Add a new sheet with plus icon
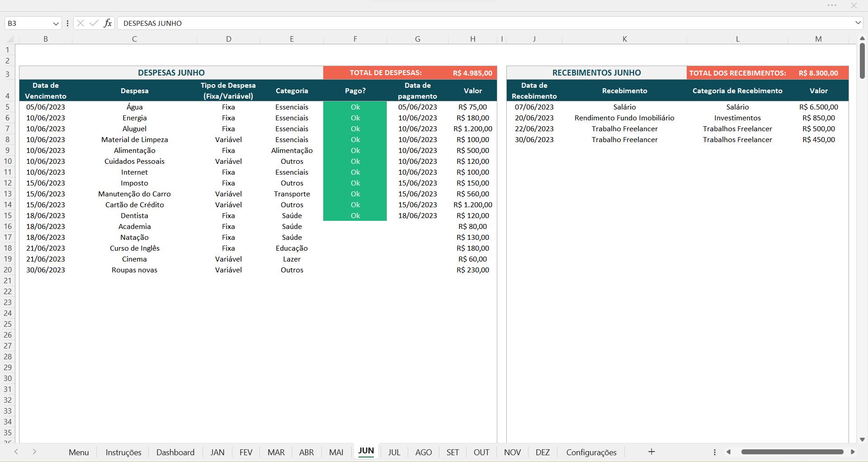Image resolution: width=868 pixels, height=462 pixels. (651, 452)
